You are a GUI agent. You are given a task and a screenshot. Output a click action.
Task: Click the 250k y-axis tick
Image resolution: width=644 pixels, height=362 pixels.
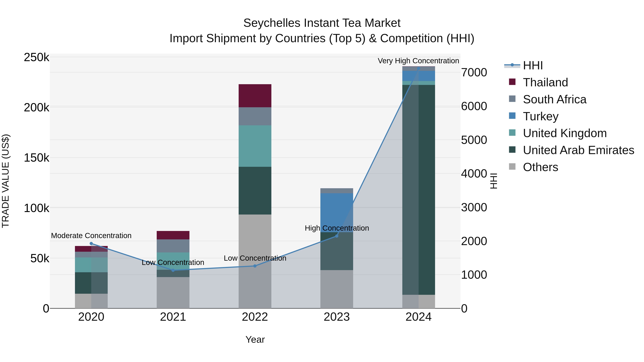pos(36,57)
